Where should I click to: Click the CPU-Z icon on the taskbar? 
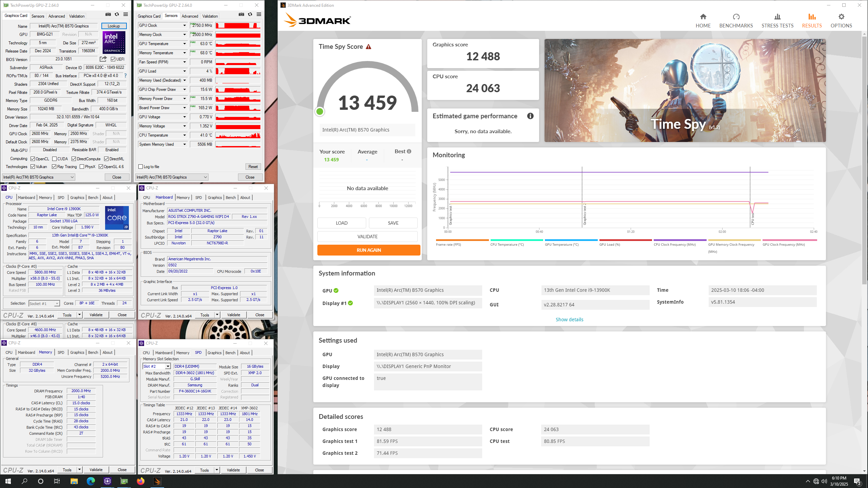[107, 481]
